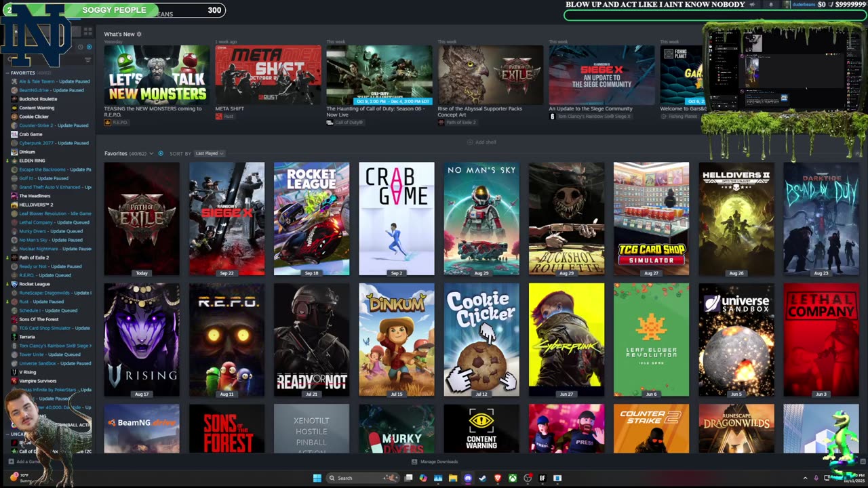Open the Siege X community update news card
The height and width of the screenshot is (488, 868).
coord(601,75)
